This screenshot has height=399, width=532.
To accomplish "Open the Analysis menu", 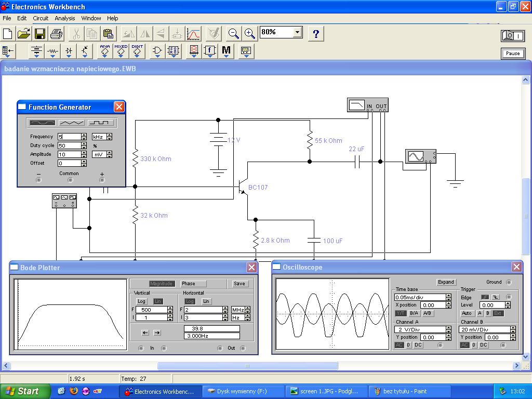I will (65, 18).
